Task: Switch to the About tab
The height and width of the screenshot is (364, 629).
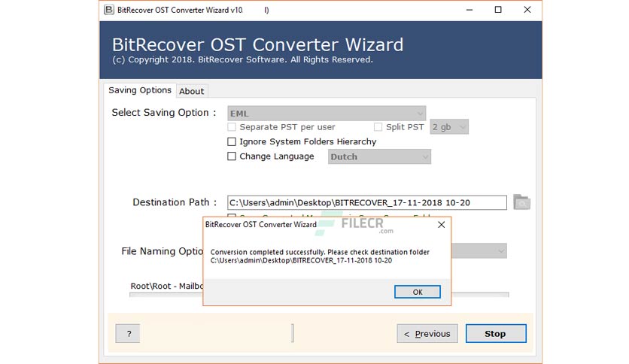Action: click(191, 92)
